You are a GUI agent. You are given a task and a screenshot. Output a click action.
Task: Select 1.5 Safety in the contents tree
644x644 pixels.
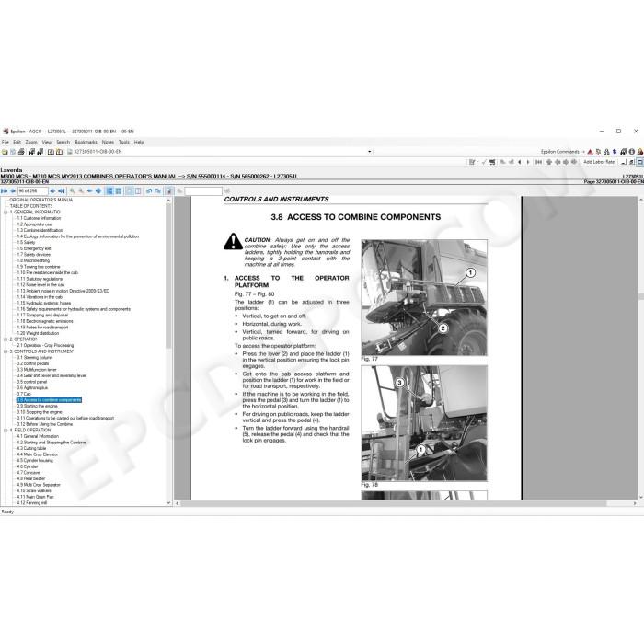26,242
